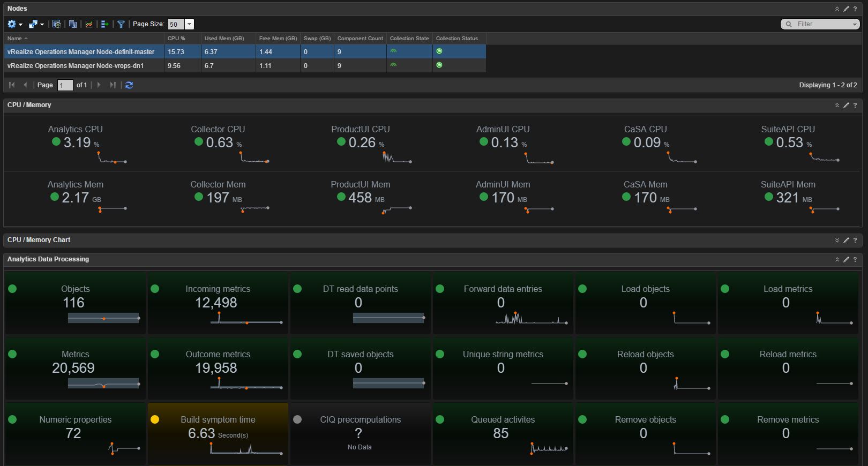Sort by Used Mem (GB) column header
The height and width of the screenshot is (466, 868).
(228, 39)
